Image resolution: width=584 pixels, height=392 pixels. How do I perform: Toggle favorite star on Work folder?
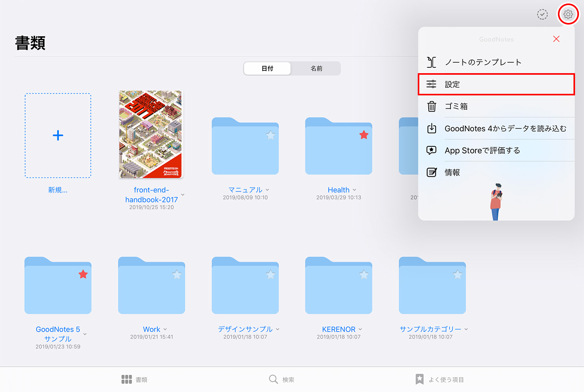pyautogui.click(x=177, y=274)
